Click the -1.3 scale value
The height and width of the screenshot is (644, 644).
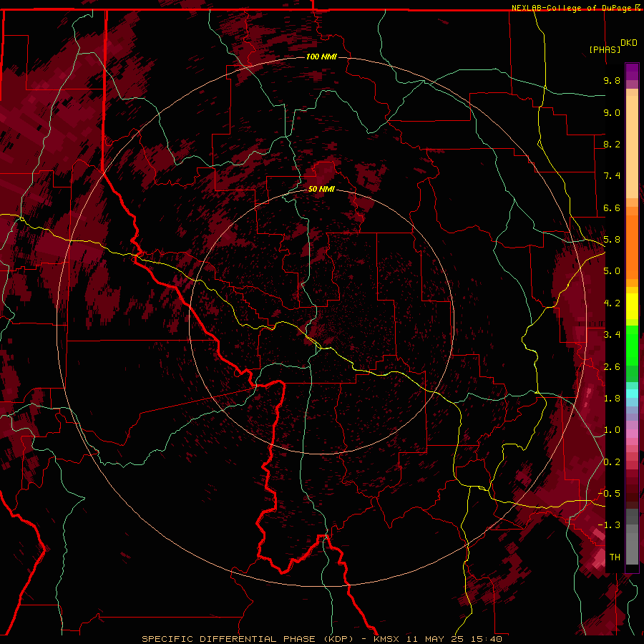[x=609, y=525]
